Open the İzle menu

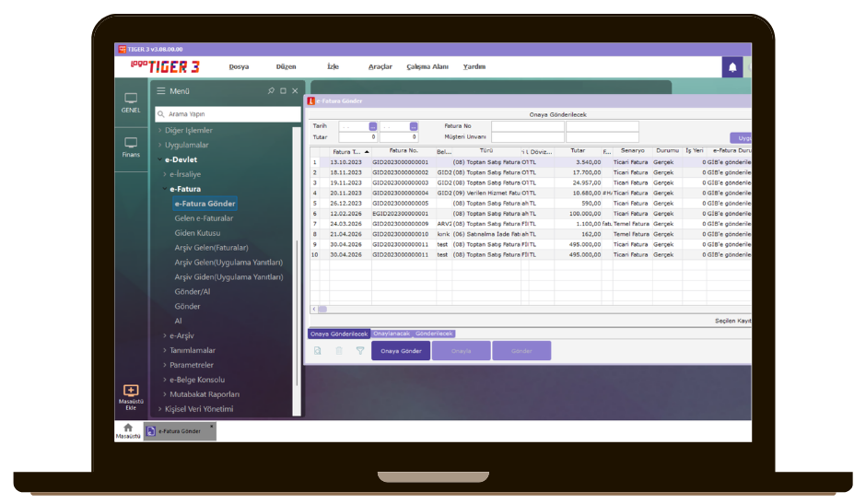(x=333, y=67)
